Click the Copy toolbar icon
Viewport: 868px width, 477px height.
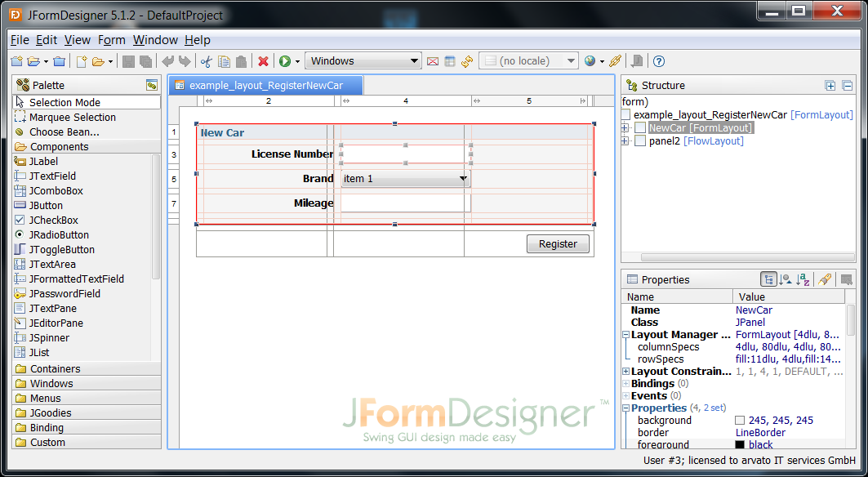coord(224,61)
